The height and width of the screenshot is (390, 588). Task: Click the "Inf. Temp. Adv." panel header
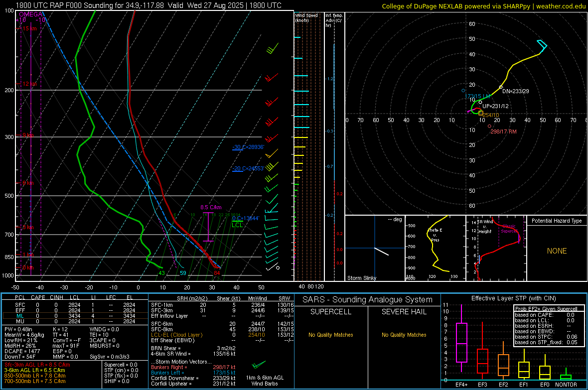(x=334, y=20)
